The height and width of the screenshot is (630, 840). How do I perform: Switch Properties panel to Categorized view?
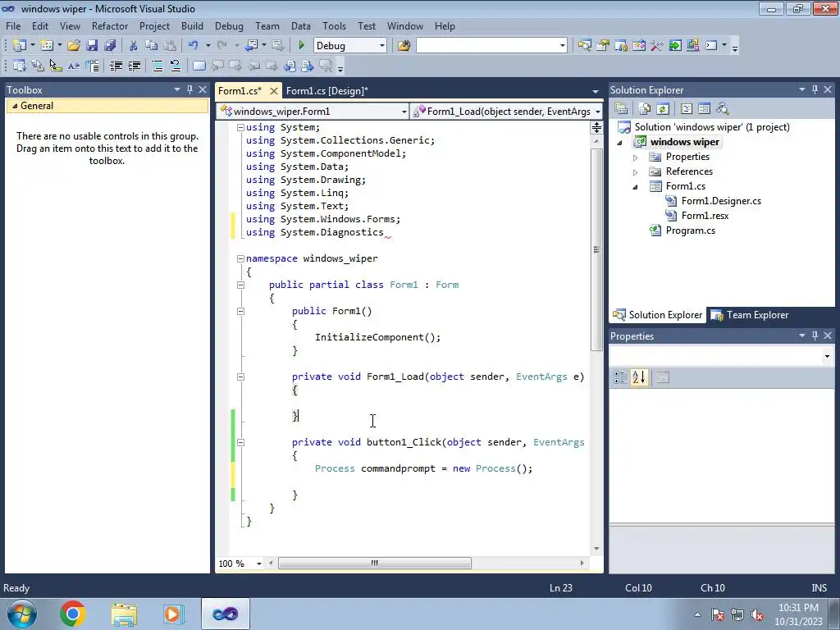pyautogui.click(x=620, y=377)
